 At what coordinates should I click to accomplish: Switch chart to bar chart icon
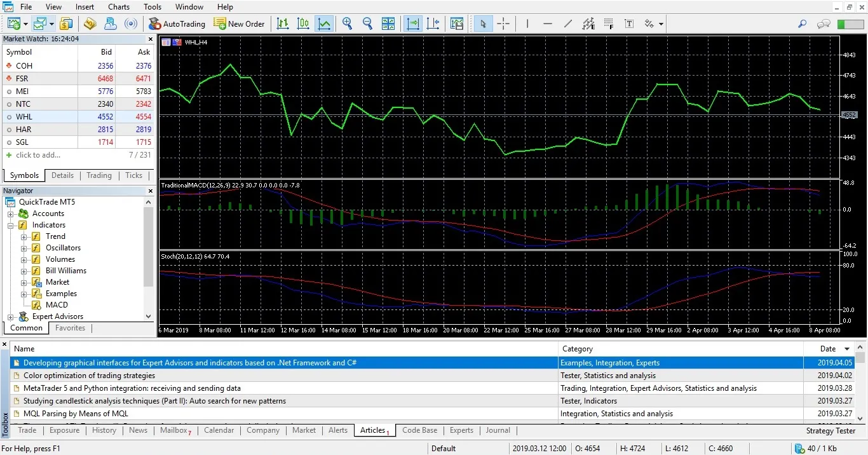tap(283, 24)
